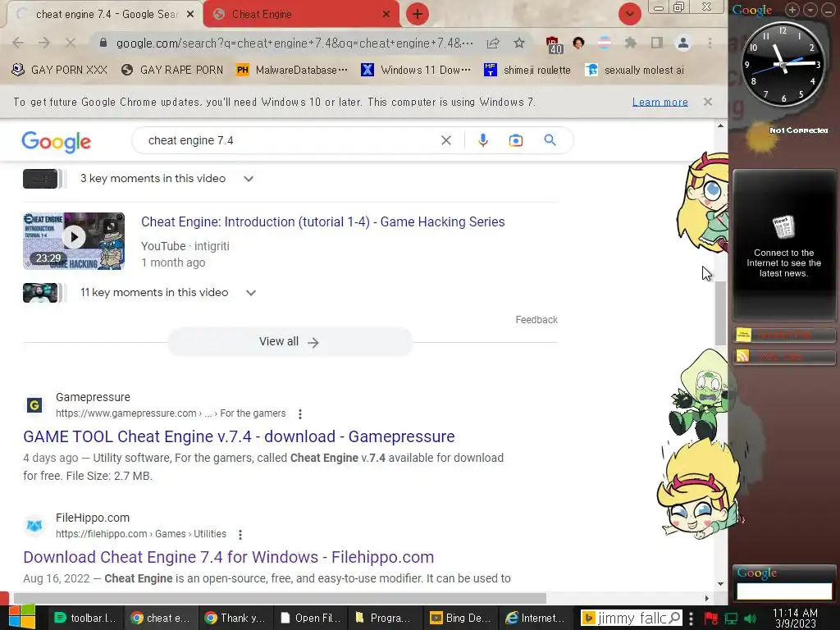
Task: Click the sidebar clock gadget
Action: (x=783, y=64)
